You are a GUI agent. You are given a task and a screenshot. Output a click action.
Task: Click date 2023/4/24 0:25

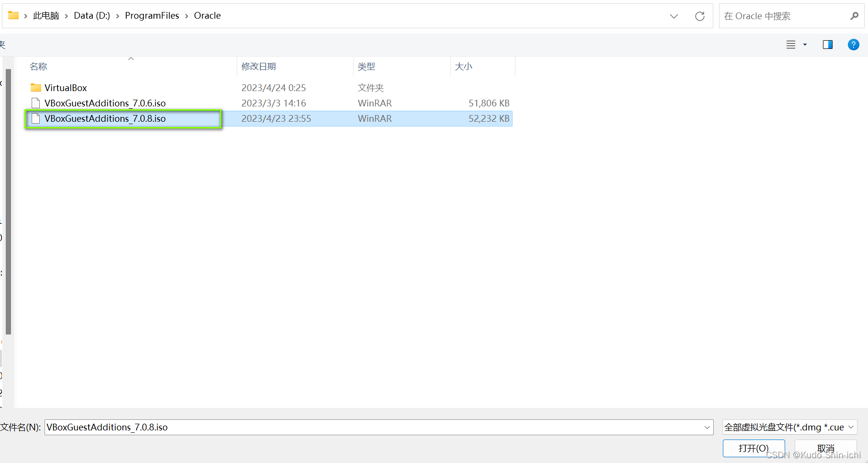click(274, 88)
